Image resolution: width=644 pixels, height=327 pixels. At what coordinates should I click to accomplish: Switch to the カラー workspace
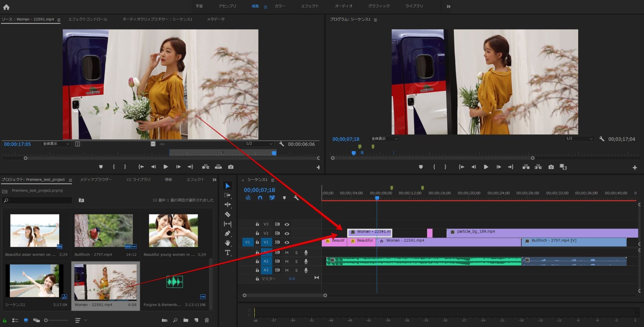(280, 6)
